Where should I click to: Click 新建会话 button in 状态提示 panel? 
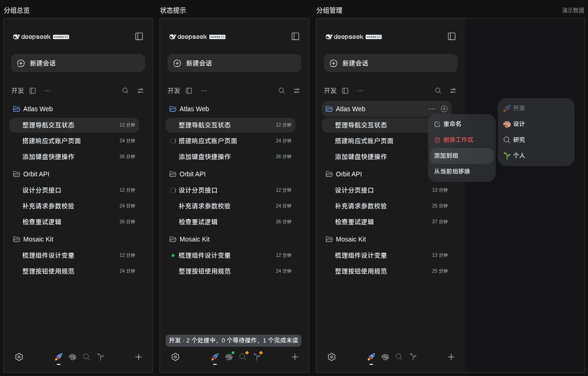click(234, 63)
